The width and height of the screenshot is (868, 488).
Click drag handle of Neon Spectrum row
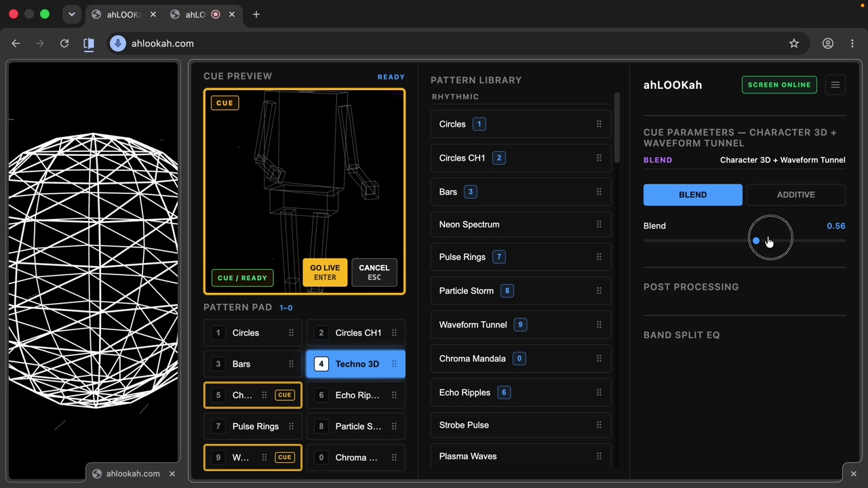click(x=599, y=224)
